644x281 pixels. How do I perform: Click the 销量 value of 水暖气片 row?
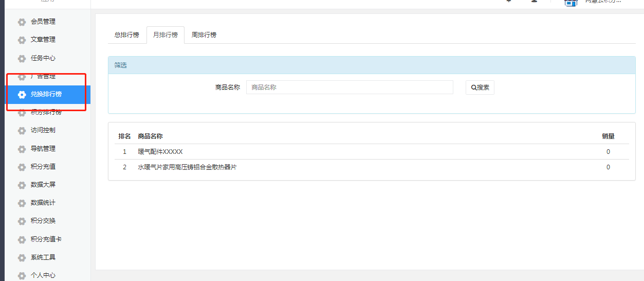pos(609,167)
